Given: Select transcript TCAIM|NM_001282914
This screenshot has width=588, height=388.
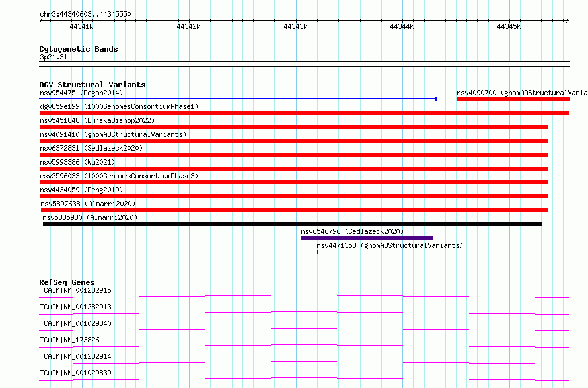Looking at the screenshot, I should [x=75, y=356].
